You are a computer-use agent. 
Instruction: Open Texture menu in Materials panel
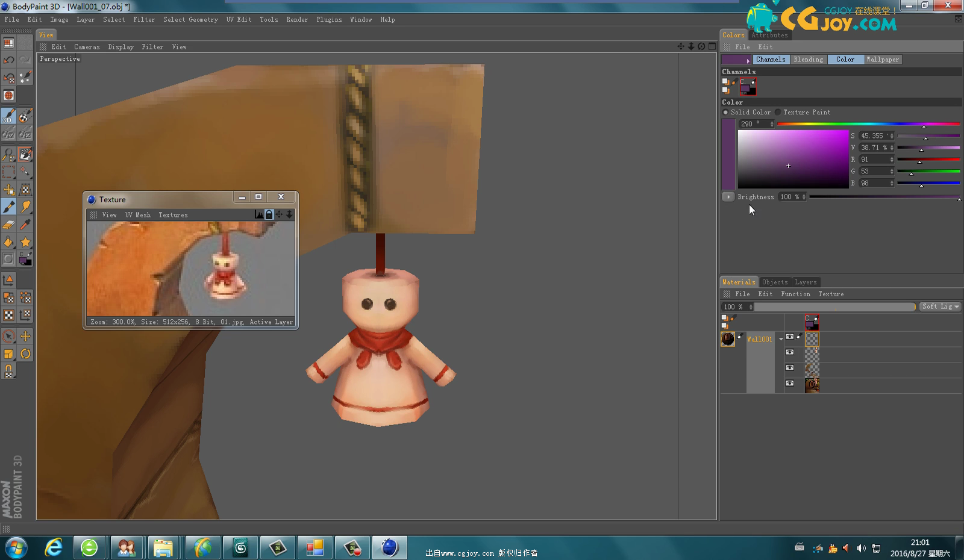click(831, 294)
